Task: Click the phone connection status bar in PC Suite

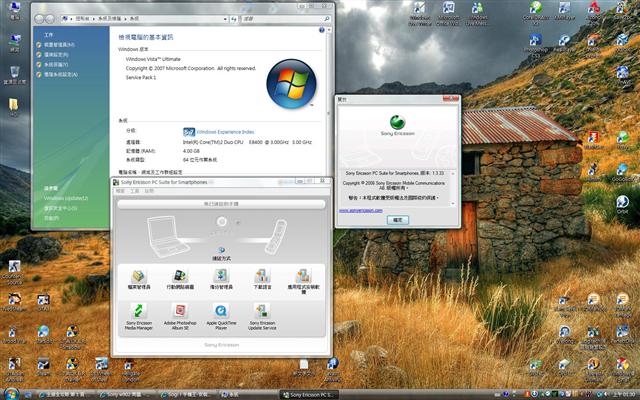Action: (x=221, y=204)
